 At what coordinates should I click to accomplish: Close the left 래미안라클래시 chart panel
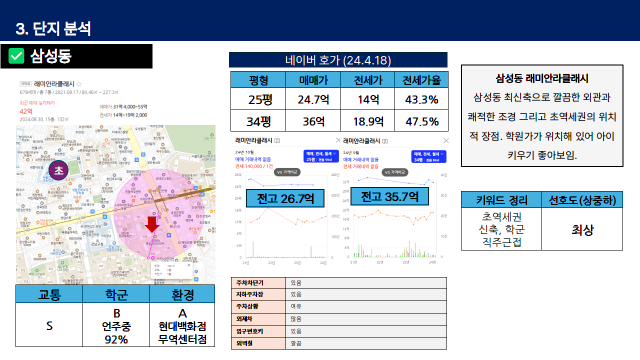click(338, 140)
